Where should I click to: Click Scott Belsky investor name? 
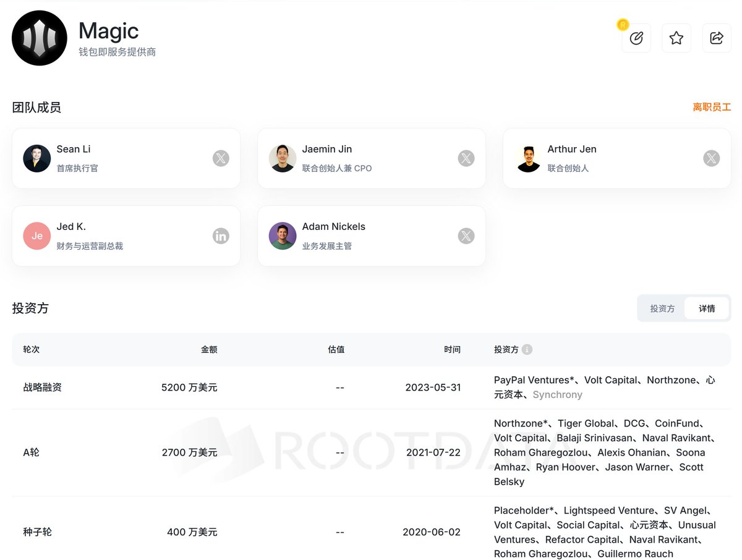click(599, 474)
